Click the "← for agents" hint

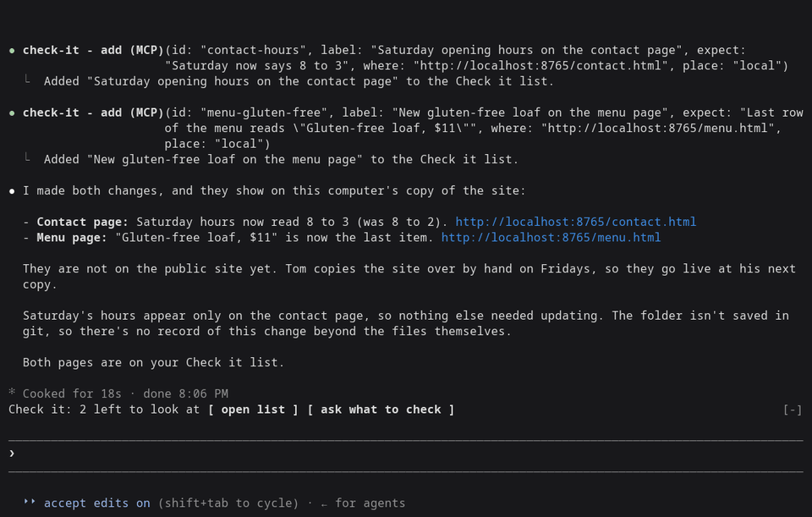[x=363, y=503]
